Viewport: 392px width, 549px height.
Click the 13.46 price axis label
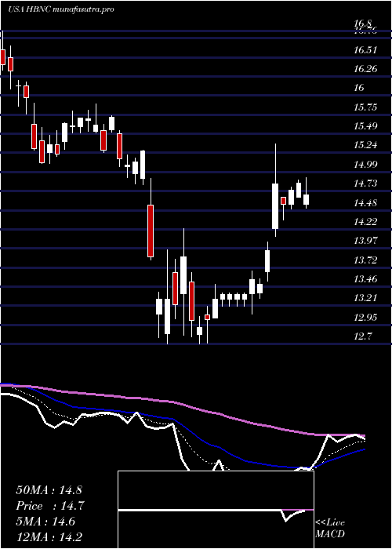(365, 279)
